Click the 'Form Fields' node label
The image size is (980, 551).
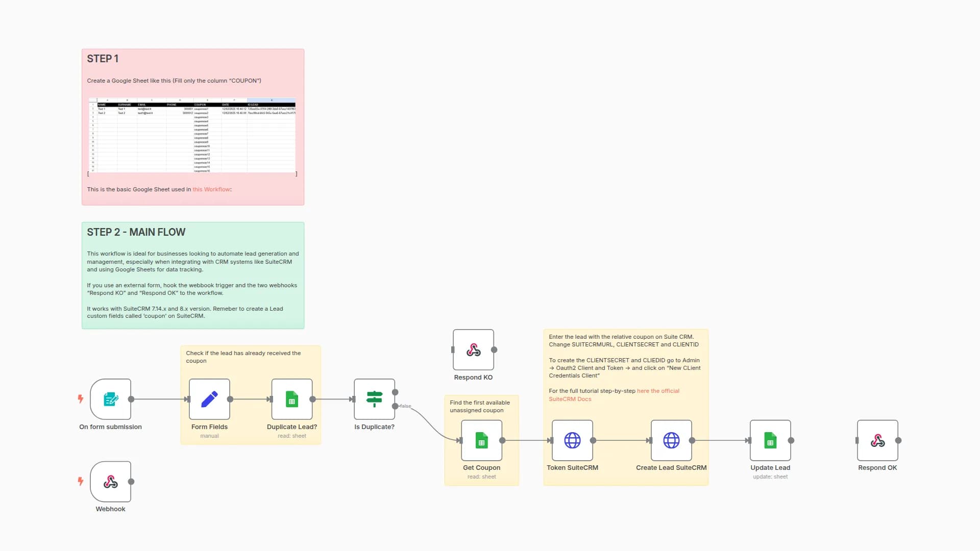209,427
